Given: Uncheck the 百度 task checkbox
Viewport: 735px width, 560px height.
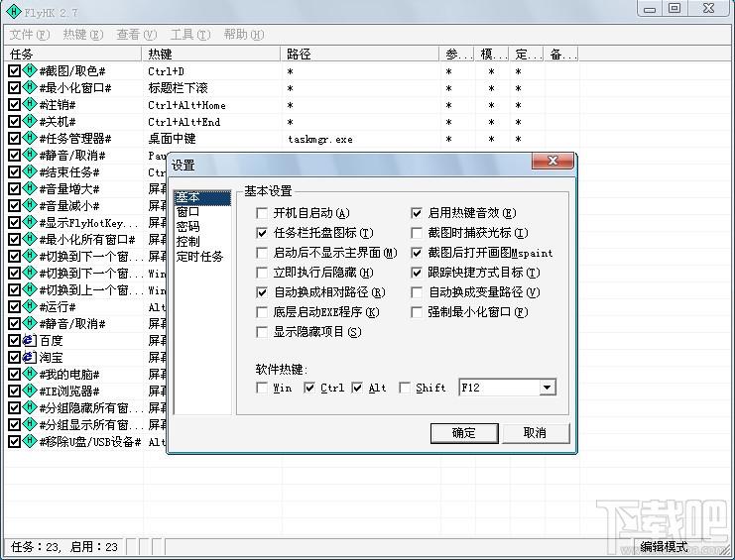Looking at the screenshot, I should point(14,341).
